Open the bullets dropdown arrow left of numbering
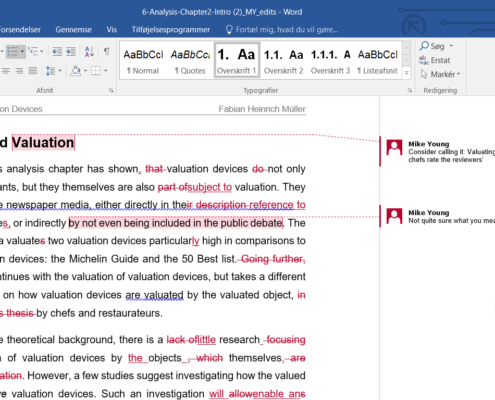The height and width of the screenshot is (400, 495). click(2, 52)
